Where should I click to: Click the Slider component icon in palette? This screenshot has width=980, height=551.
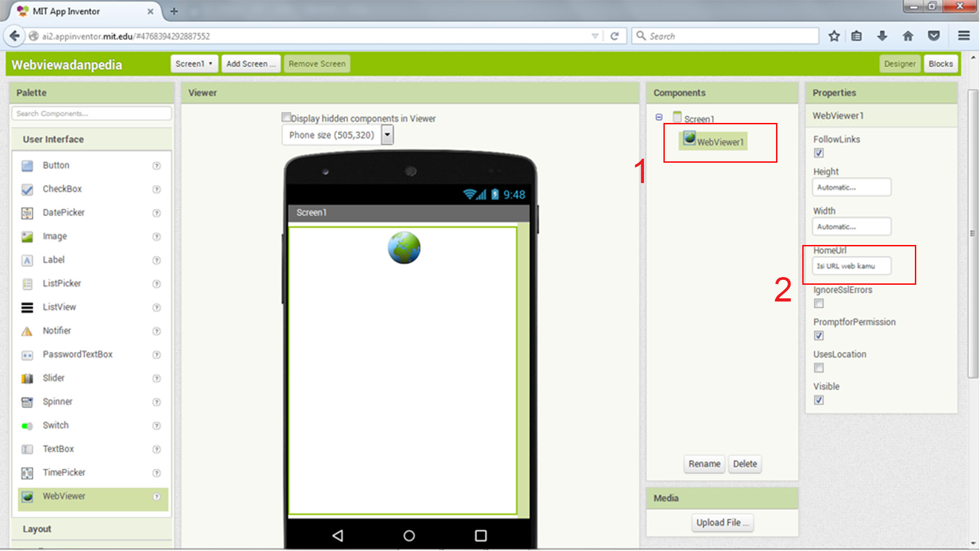[27, 379]
